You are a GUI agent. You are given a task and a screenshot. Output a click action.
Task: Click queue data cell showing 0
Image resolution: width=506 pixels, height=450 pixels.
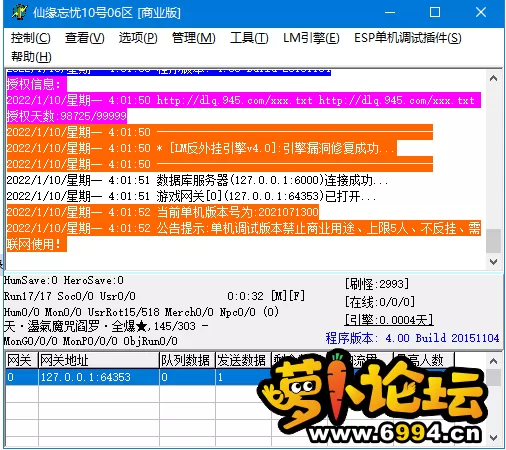187,377
